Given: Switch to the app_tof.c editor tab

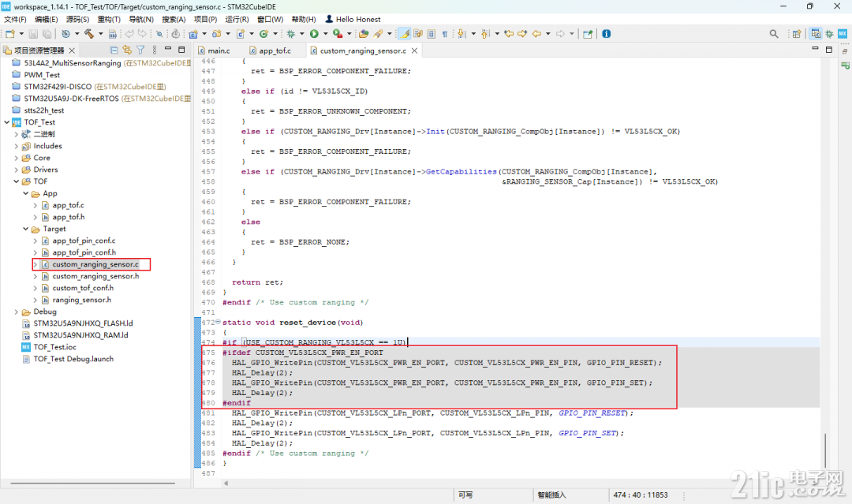Looking at the screenshot, I should 271,50.
